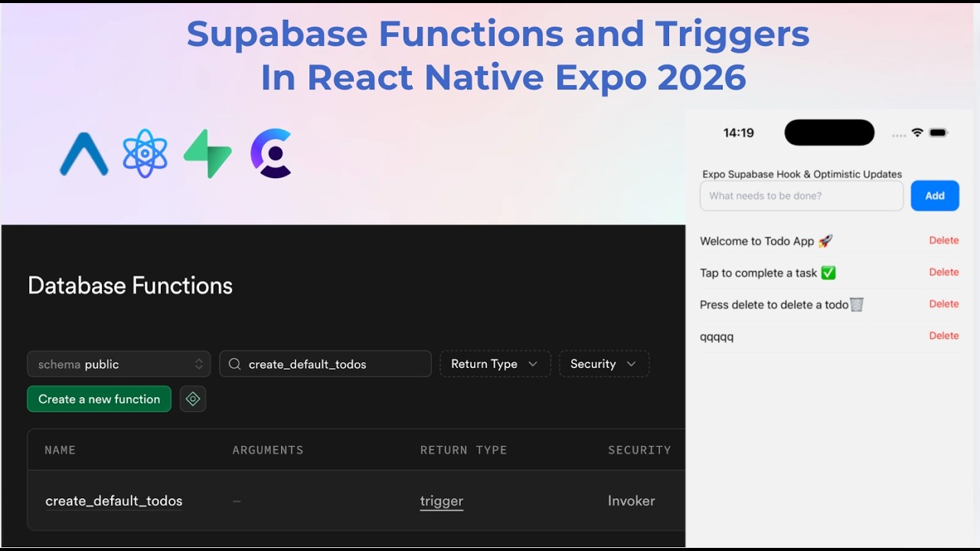Click the RETURN TYPE column header

point(464,450)
